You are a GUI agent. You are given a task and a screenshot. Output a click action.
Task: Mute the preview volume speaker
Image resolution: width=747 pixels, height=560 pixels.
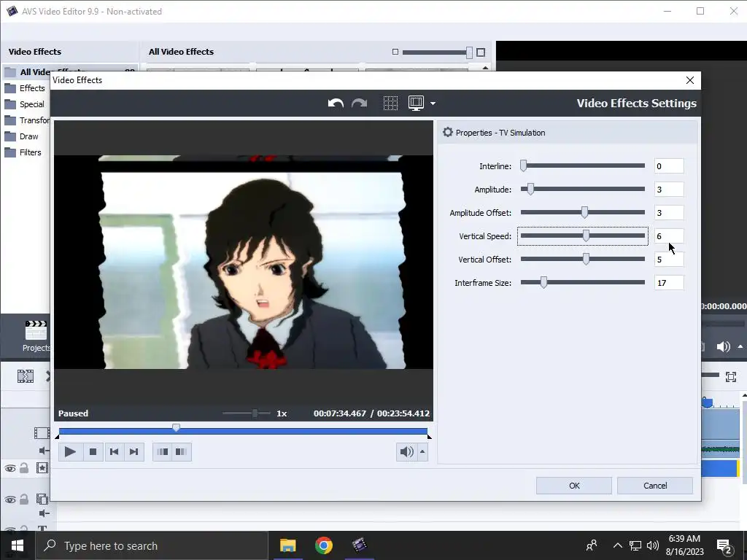pos(406,452)
